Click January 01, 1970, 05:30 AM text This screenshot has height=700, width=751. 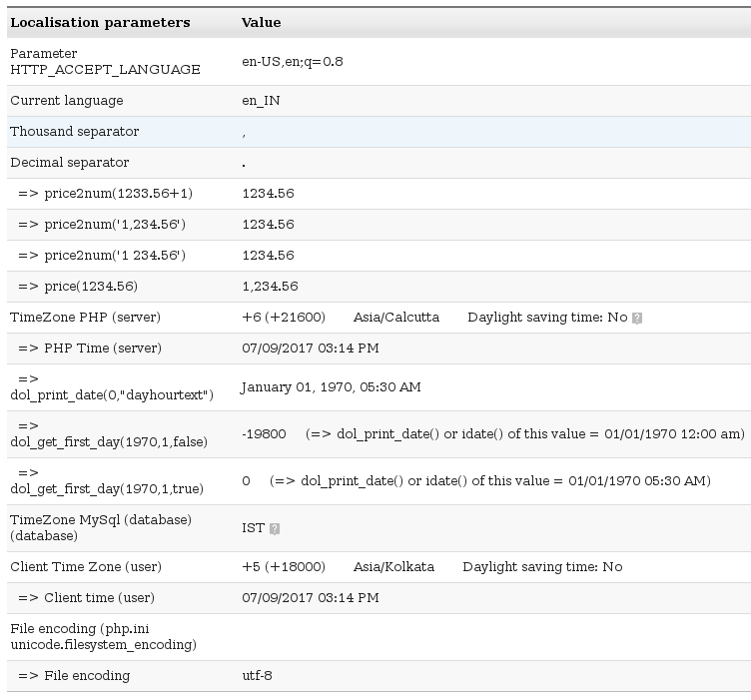[331, 386]
